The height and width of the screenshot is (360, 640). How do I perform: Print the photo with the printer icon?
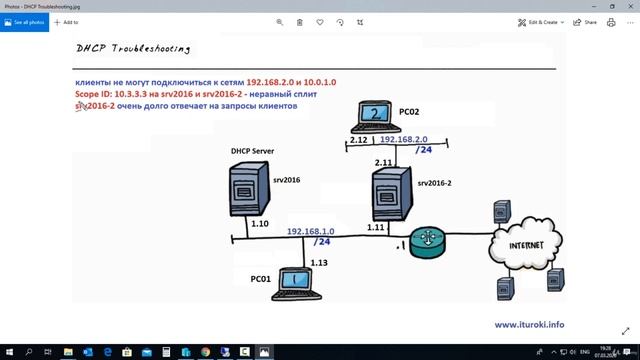coord(611,22)
